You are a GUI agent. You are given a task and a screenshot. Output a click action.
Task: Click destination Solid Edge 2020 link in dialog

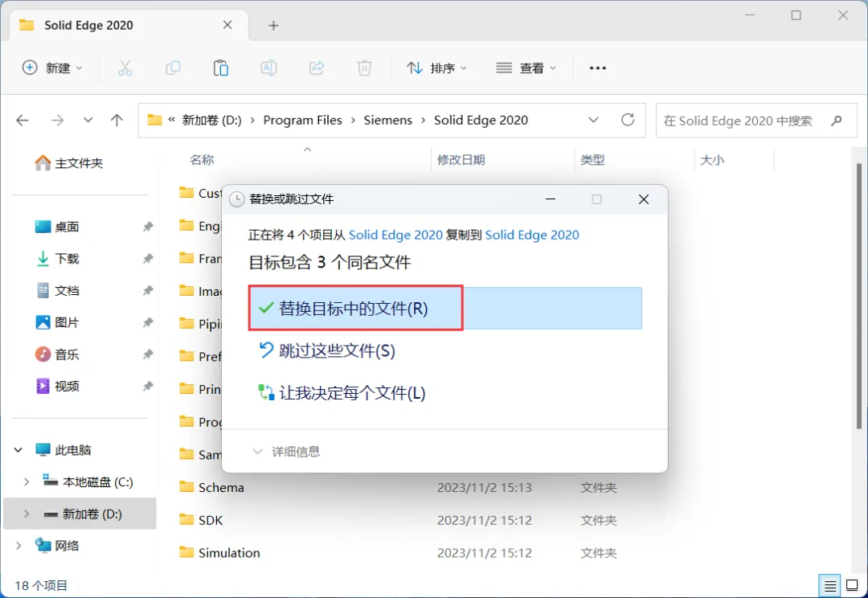click(x=532, y=235)
